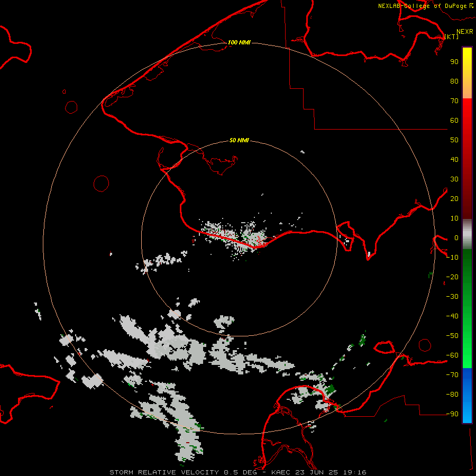Click the blue bottom segment of color bar
Image resolution: width=476 pixels, height=476 pixels.
(x=467, y=396)
